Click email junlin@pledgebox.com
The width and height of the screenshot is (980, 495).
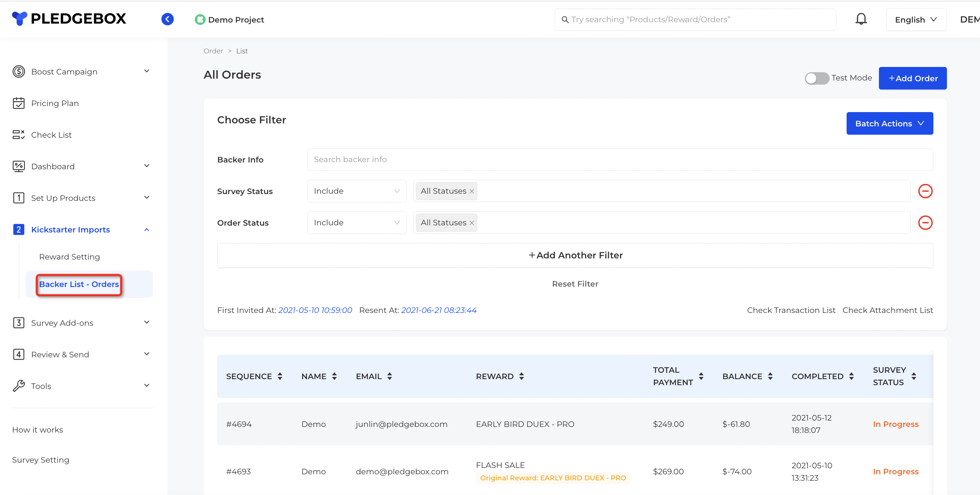point(401,424)
